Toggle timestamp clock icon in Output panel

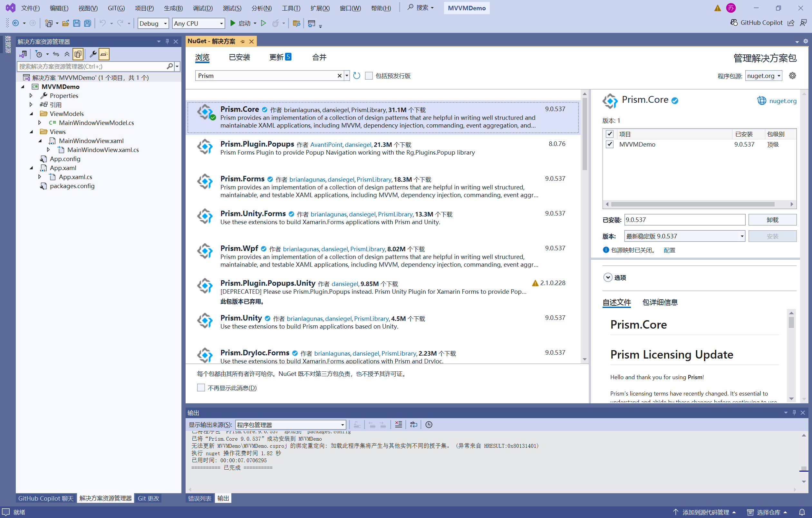coord(429,425)
